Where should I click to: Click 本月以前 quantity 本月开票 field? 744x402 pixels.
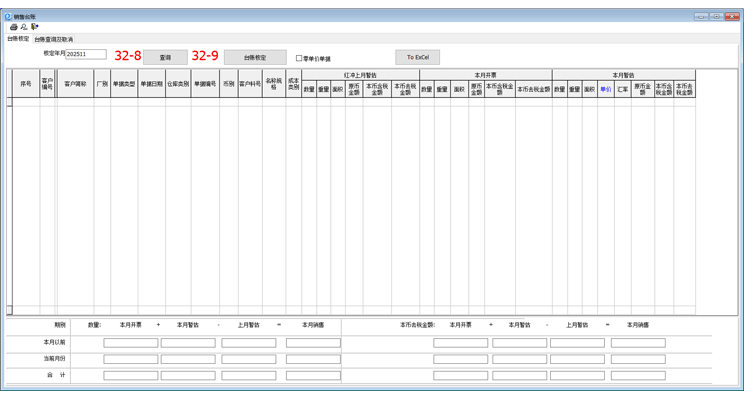click(x=131, y=343)
